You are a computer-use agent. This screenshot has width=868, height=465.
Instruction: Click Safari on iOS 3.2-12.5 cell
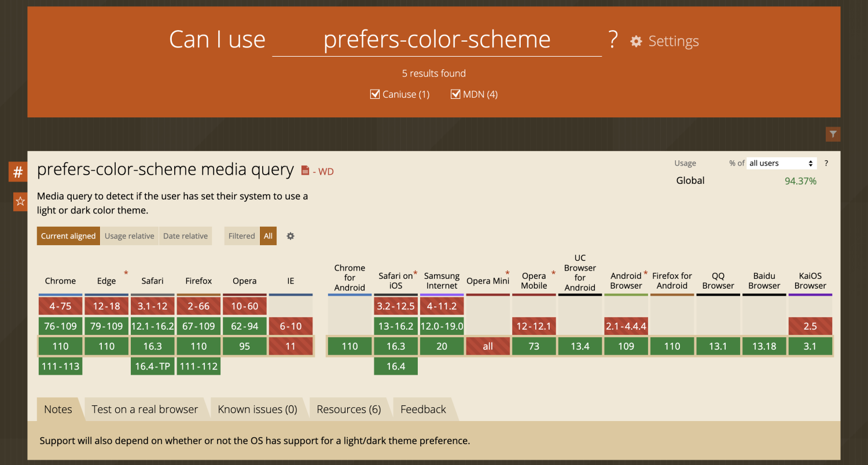[x=396, y=306]
